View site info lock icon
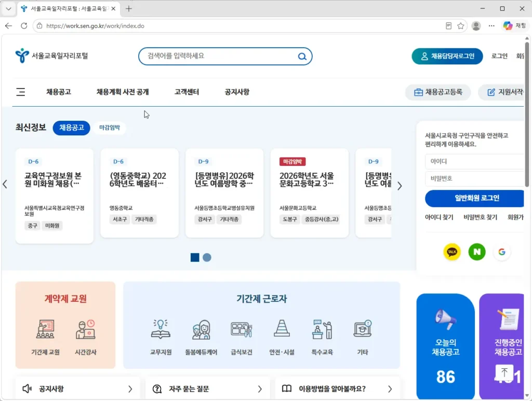Viewport: 532px width, 401px height. pos(39,26)
